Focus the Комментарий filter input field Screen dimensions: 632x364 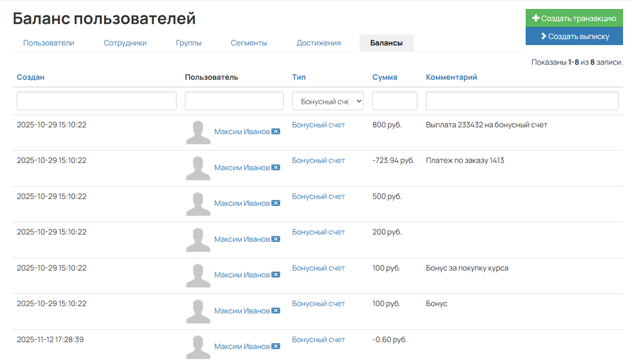[522, 101]
